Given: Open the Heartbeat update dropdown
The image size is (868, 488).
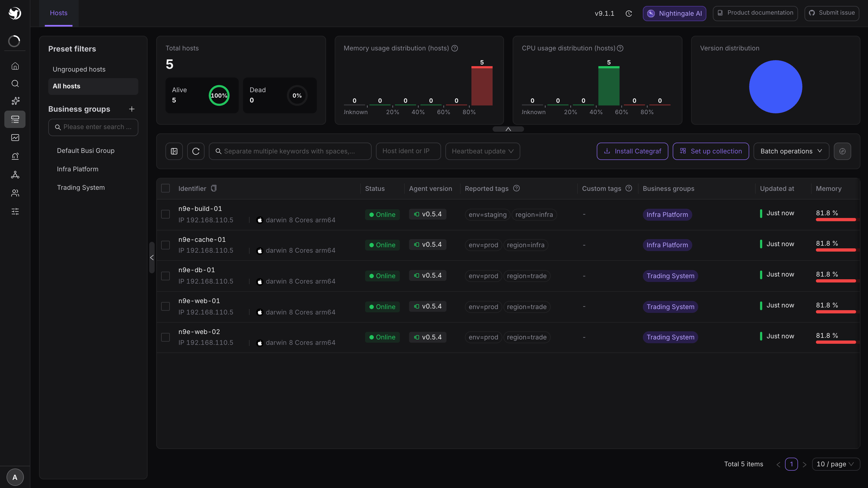Looking at the screenshot, I should [x=483, y=151].
